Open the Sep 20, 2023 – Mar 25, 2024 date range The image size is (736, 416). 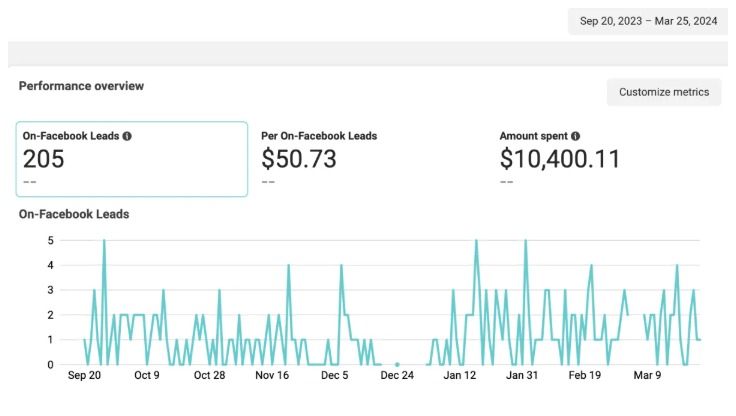click(x=648, y=21)
